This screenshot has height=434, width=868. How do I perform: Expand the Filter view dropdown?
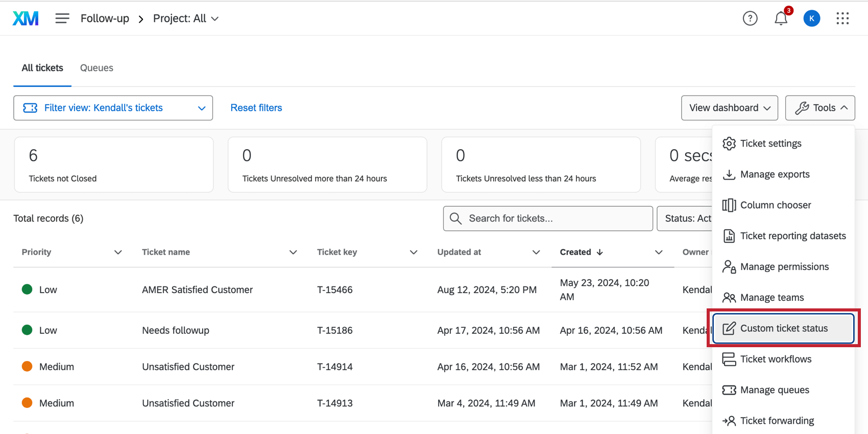pyautogui.click(x=113, y=108)
